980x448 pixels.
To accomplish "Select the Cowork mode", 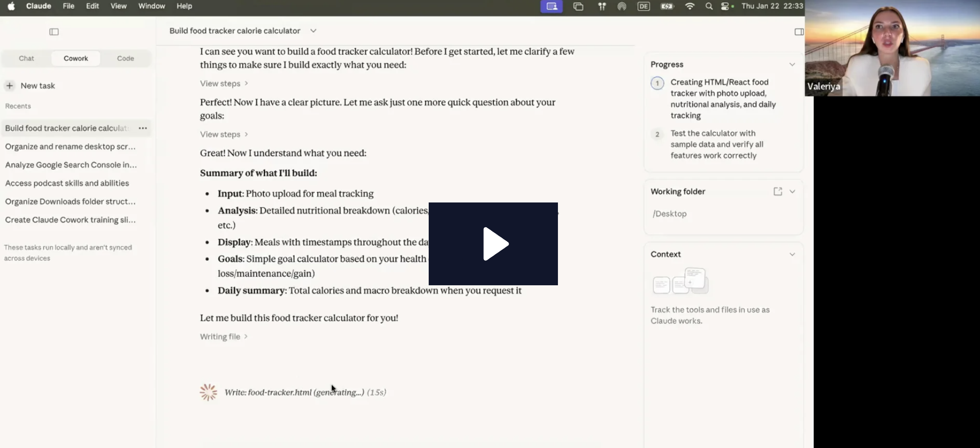I will 76,58.
